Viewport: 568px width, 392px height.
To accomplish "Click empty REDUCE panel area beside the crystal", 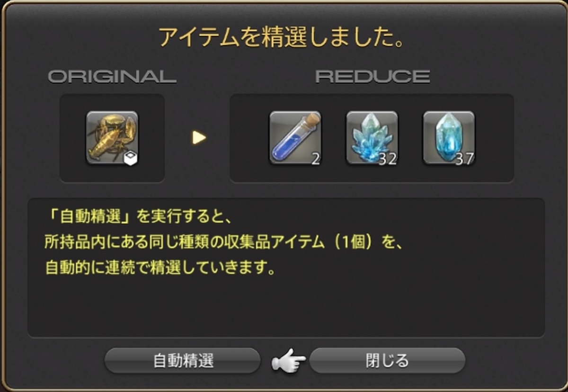I will pyautogui.click(x=495, y=138).
